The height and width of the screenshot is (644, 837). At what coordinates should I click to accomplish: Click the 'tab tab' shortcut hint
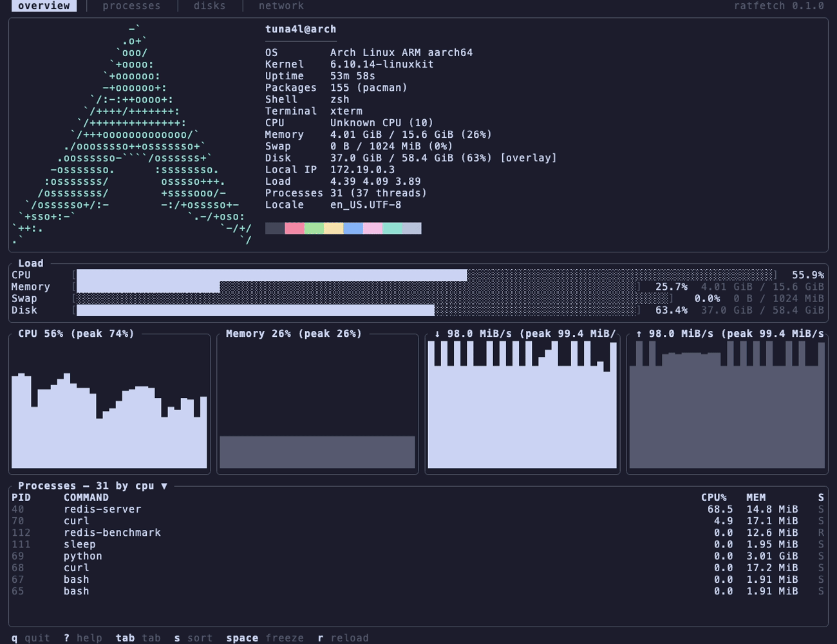point(138,638)
